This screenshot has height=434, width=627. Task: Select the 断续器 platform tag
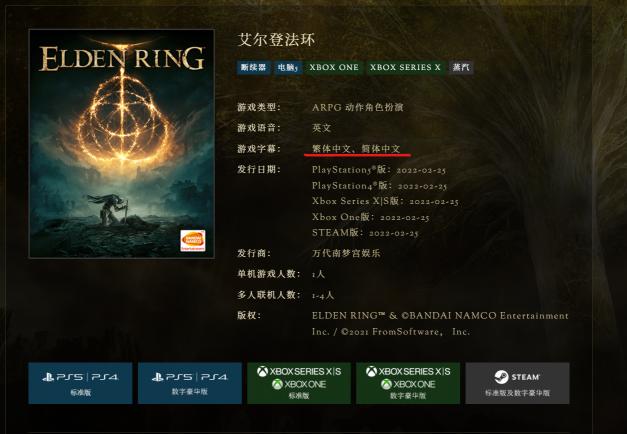click(x=253, y=67)
